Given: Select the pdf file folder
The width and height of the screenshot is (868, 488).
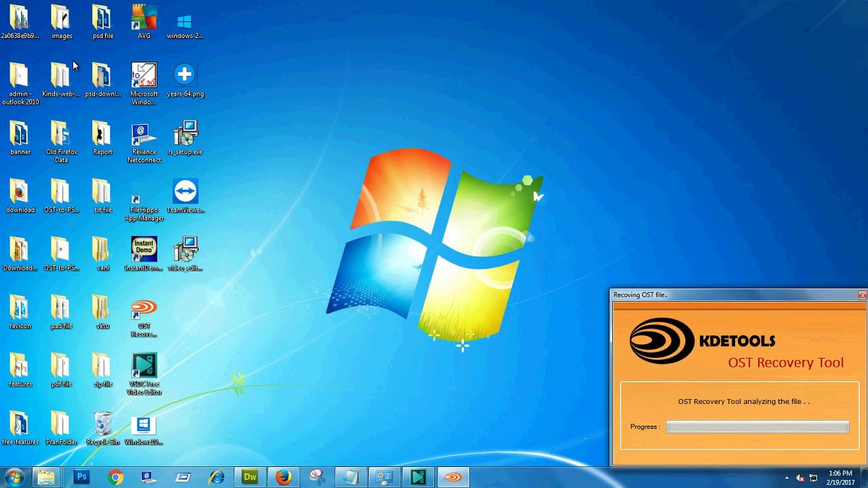Looking at the screenshot, I should (x=61, y=371).
